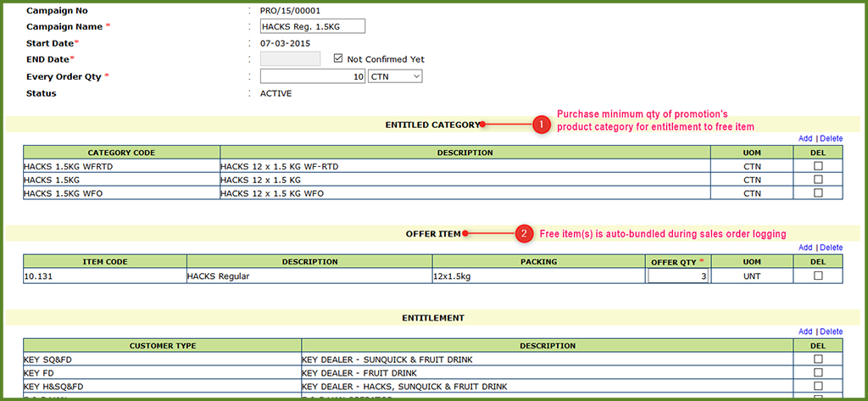Tick DEL checkbox for KEY SQ&FD

[818, 359]
